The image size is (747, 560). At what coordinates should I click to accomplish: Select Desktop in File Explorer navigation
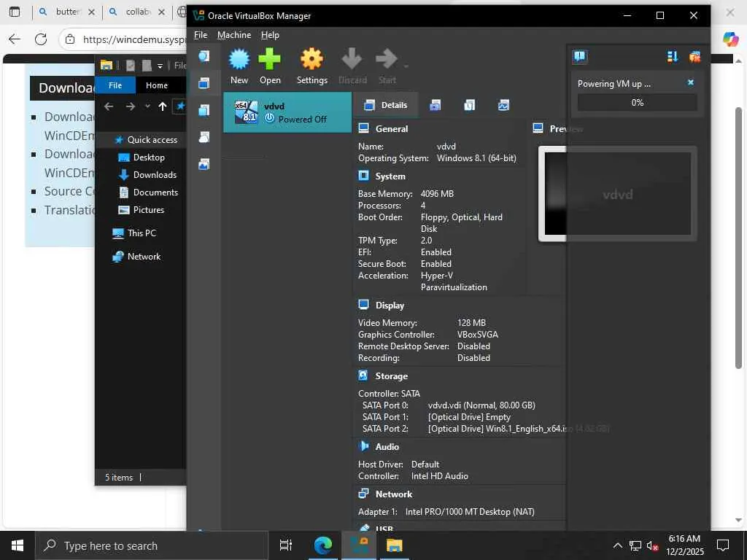[142, 157]
